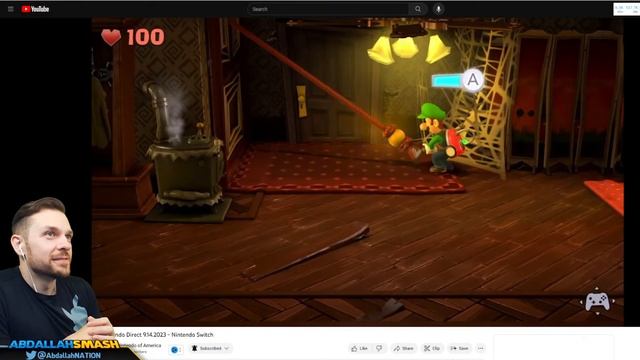Open the three-dot more actions menu

(x=480, y=348)
